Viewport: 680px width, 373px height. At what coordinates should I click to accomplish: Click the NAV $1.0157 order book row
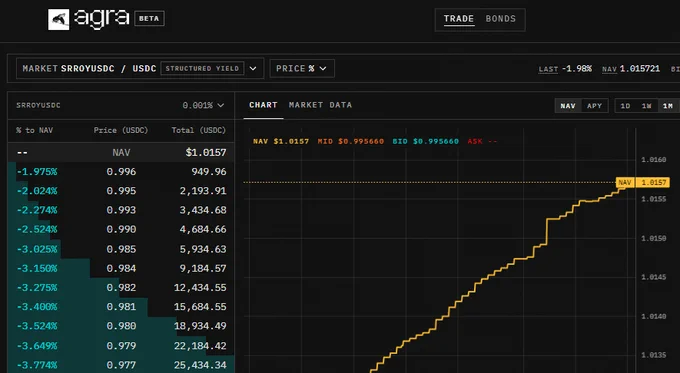click(121, 152)
